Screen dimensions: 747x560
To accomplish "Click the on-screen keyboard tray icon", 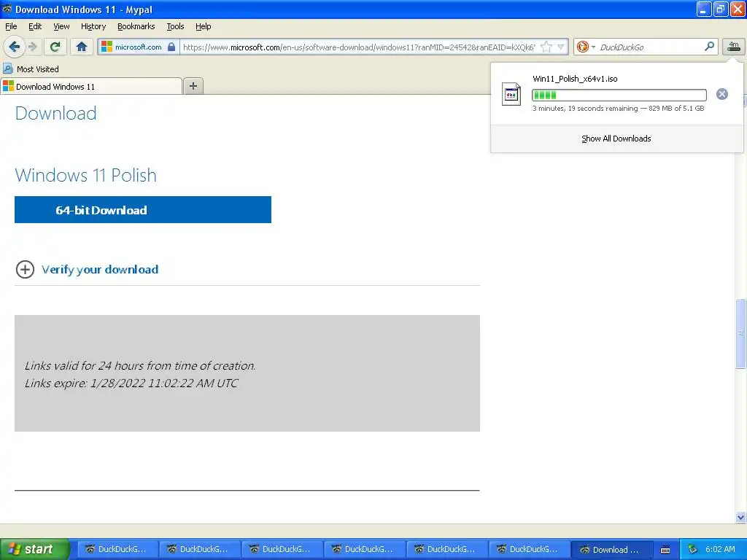I will pyautogui.click(x=665, y=550).
